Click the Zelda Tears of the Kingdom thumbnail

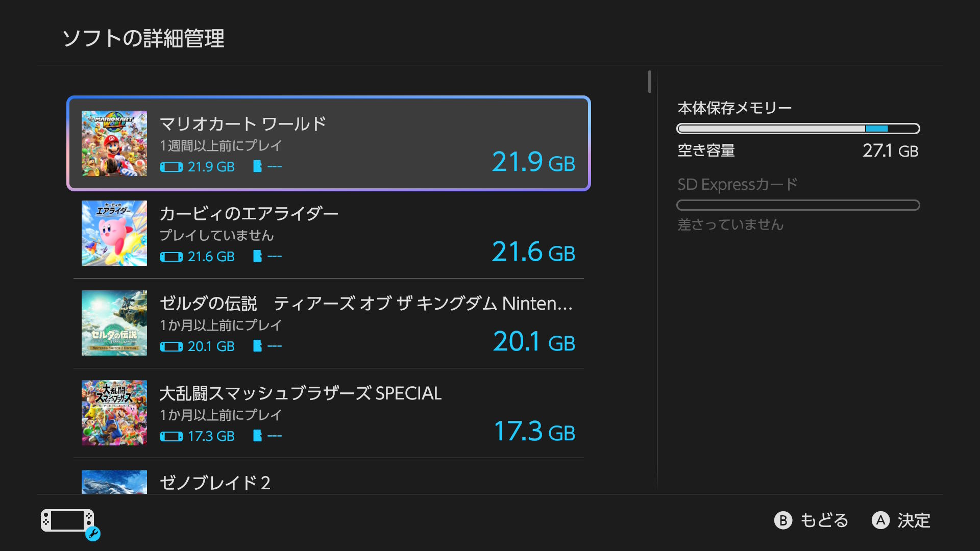[114, 323]
